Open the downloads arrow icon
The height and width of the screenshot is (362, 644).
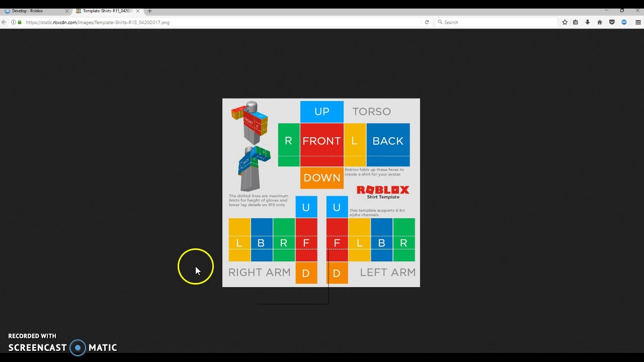(587, 22)
